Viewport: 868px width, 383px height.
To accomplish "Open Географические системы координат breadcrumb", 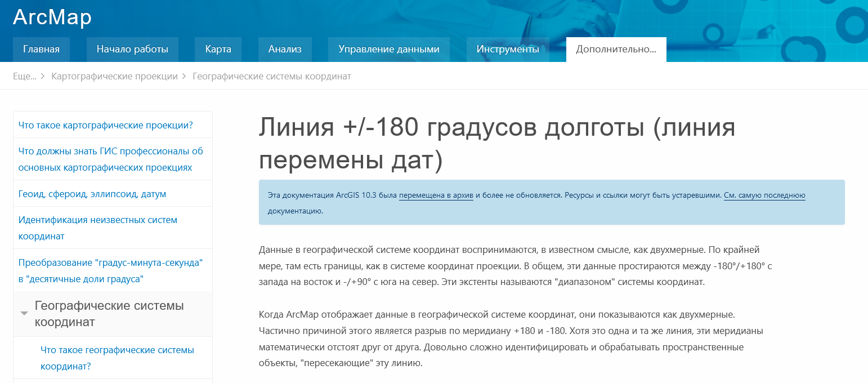I will [272, 76].
